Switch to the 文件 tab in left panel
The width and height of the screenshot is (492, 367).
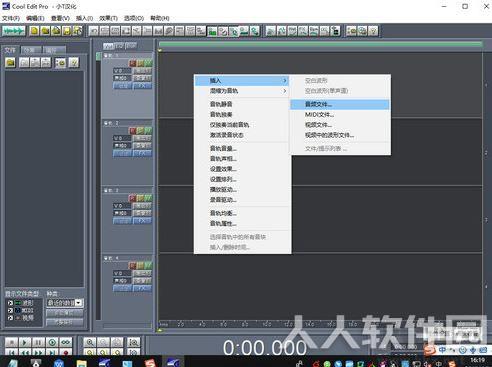tap(10, 50)
